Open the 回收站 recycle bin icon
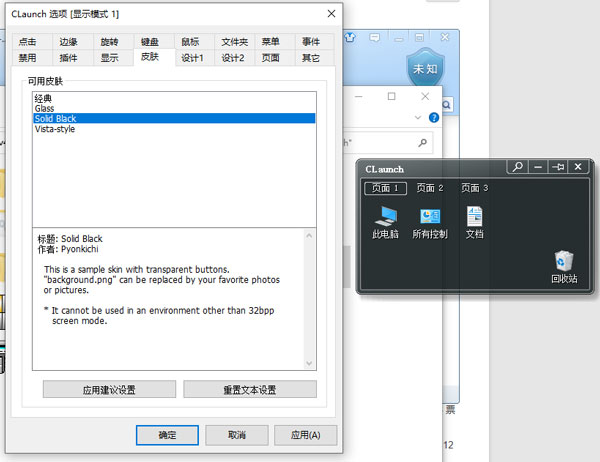This screenshot has height=462, width=600. pos(564,267)
